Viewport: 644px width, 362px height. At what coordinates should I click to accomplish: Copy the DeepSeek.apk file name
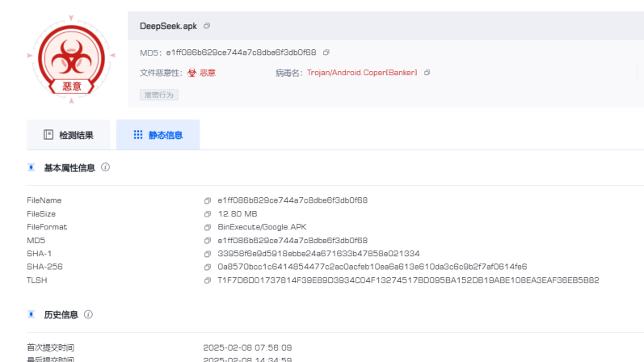(207, 26)
